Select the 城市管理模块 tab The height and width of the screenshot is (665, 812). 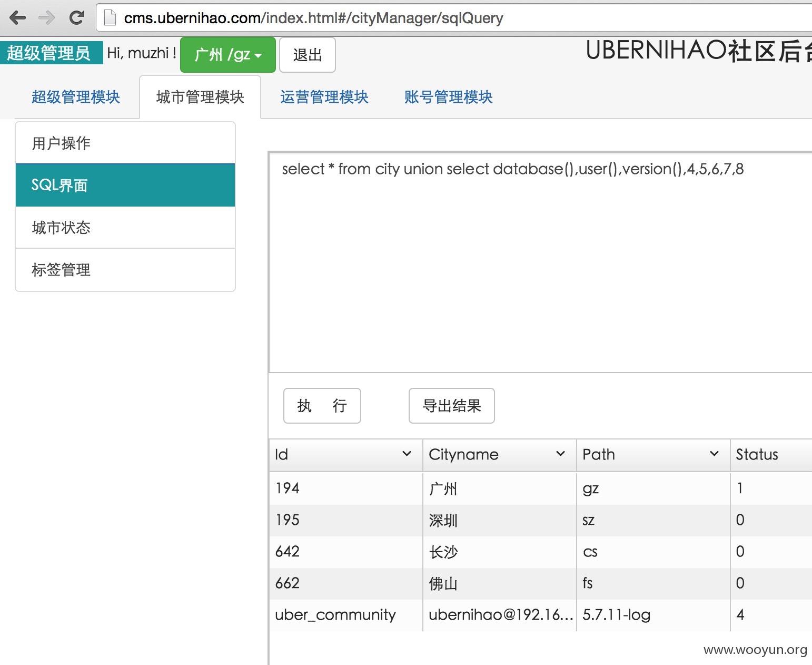pos(200,97)
